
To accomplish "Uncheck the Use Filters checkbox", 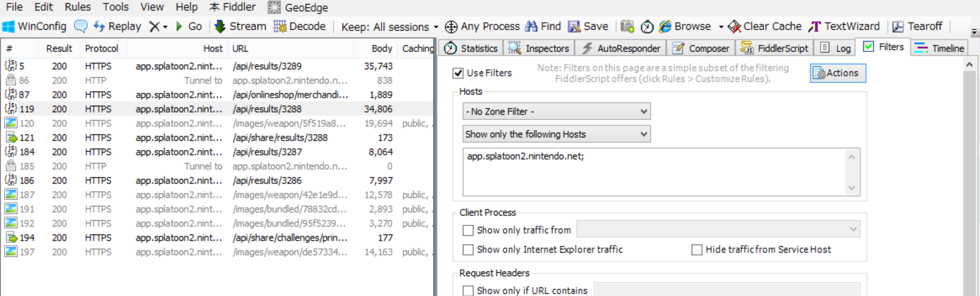I will 458,73.
